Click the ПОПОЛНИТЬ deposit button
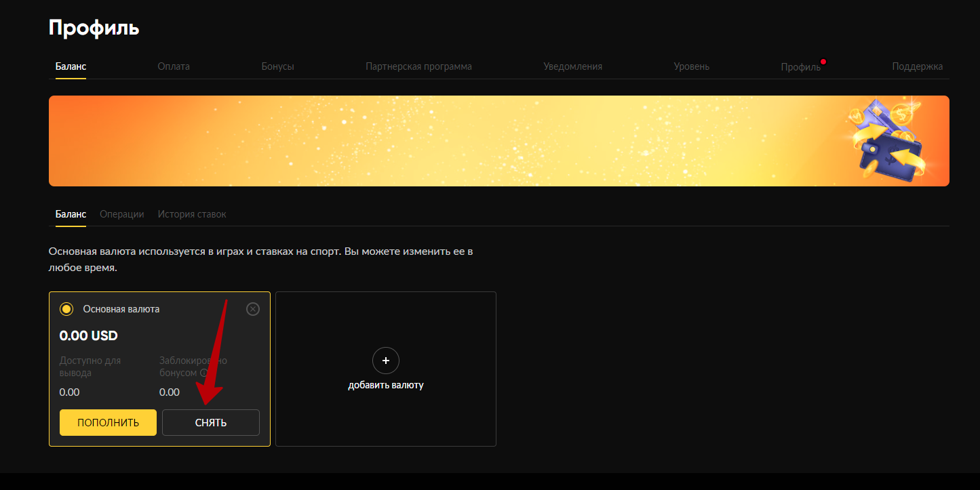This screenshot has width=980, height=490. tap(108, 422)
